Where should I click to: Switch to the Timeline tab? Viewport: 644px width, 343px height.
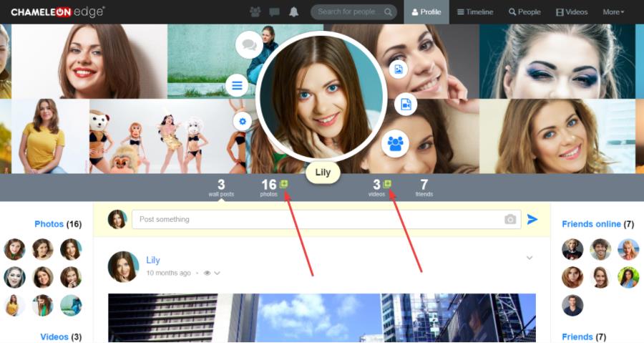(x=475, y=12)
